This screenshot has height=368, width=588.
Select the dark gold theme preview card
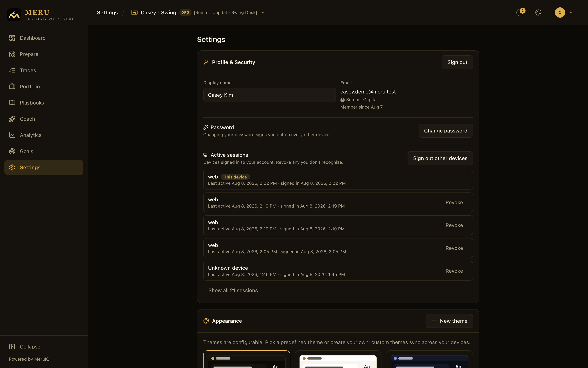point(247,359)
